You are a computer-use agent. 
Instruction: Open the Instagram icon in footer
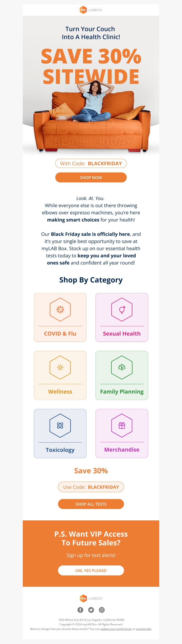coord(102,610)
